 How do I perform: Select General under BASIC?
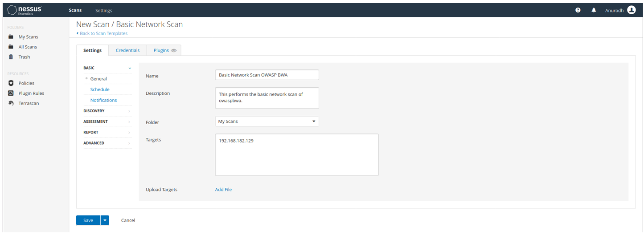point(98,79)
